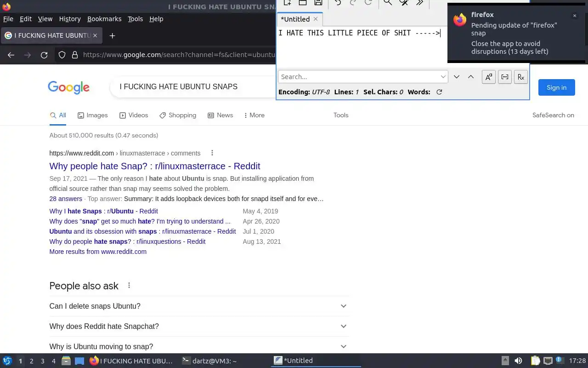This screenshot has width=588, height=368.
Task: Reload the Google search page
Action: point(44,55)
